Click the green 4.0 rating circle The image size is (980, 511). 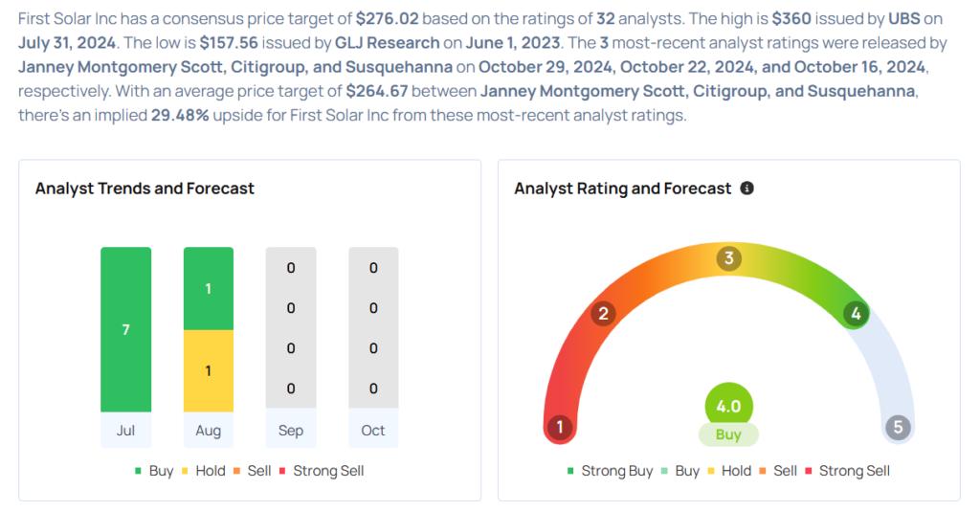728,406
